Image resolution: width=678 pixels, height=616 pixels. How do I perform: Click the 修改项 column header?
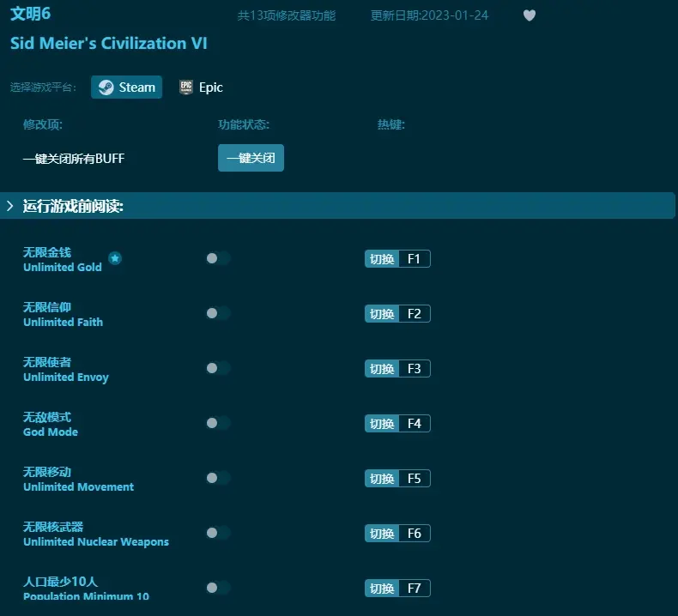point(43,124)
